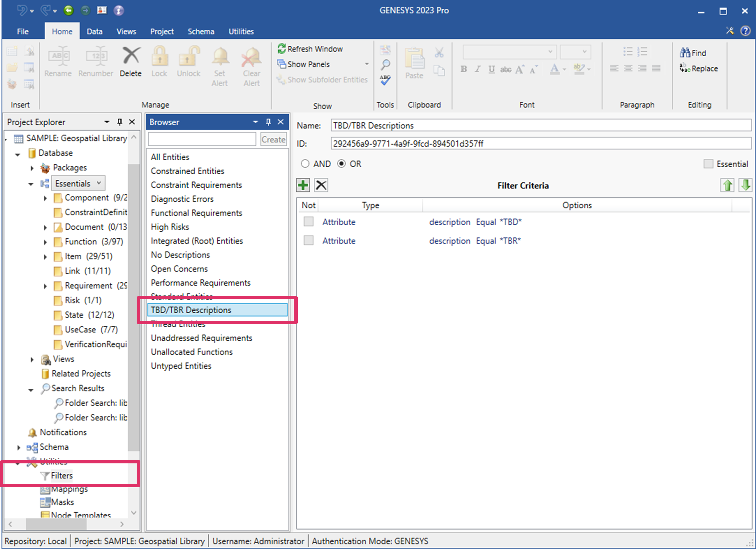756x549 pixels.
Task: Click the Clear Alert bell icon
Action: point(251,57)
